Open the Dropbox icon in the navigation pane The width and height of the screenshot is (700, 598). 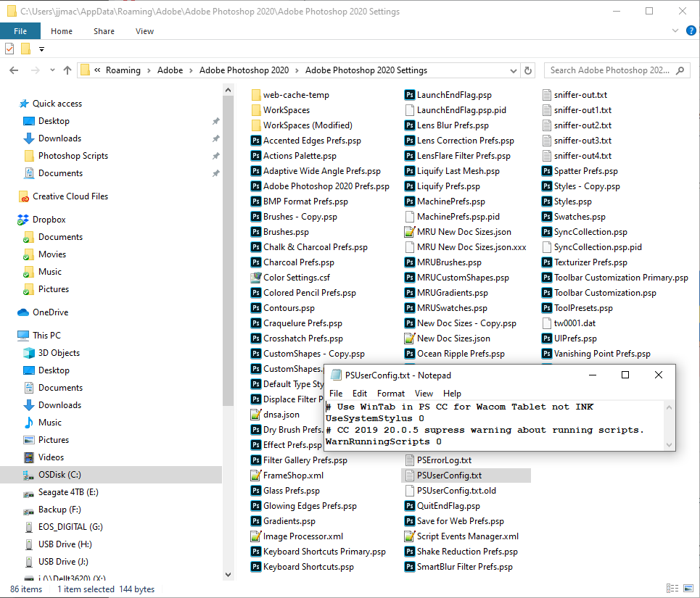coord(22,220)
